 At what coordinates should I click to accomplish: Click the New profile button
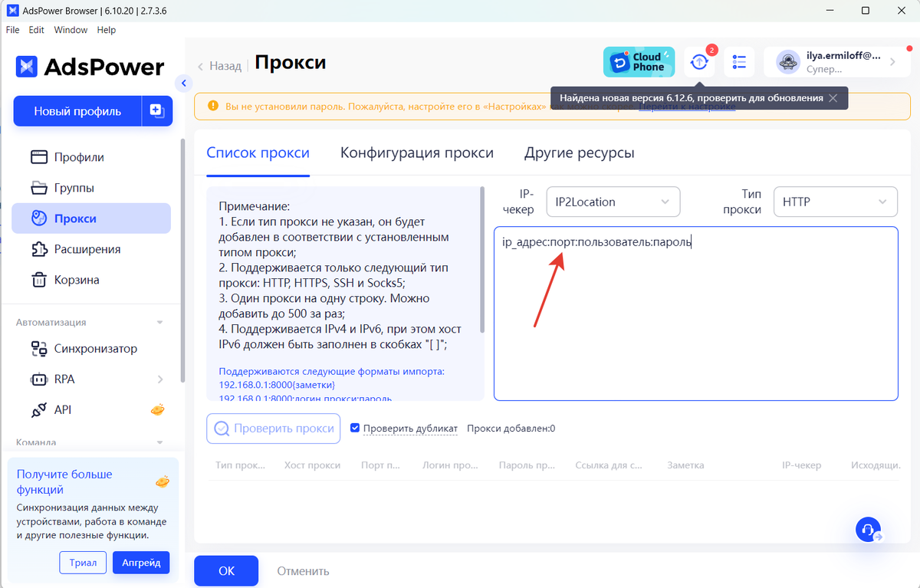pos(77,111)
